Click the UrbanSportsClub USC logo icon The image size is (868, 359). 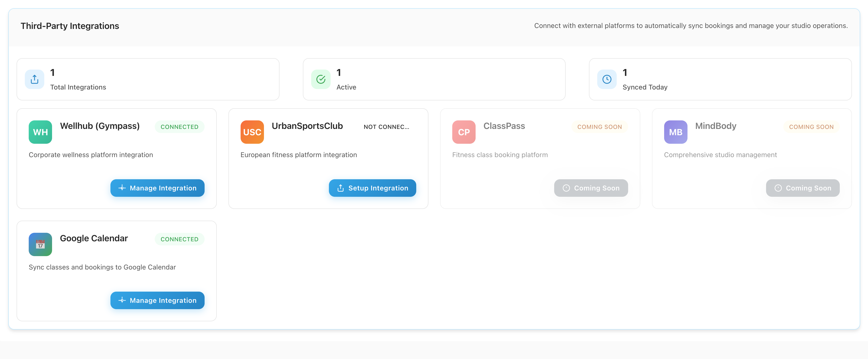(252, 132)
